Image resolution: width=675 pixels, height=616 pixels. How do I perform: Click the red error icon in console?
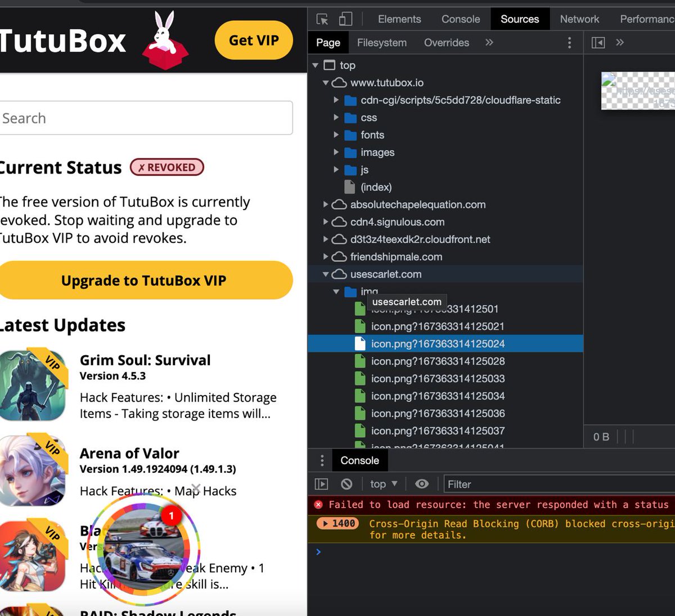pos(318,505)
